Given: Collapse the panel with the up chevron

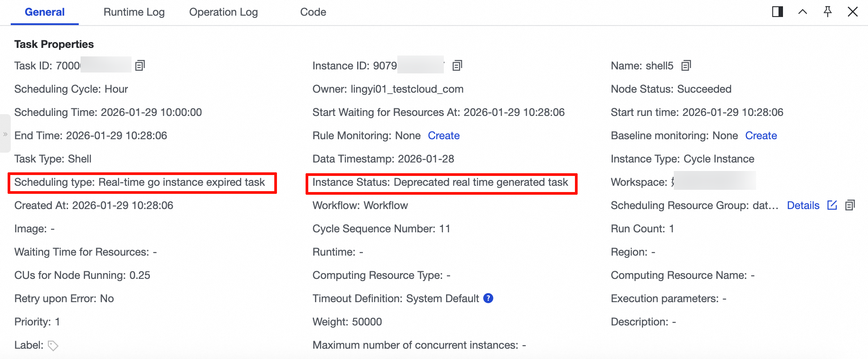Looking at the screenshot, I should point(803,12).
